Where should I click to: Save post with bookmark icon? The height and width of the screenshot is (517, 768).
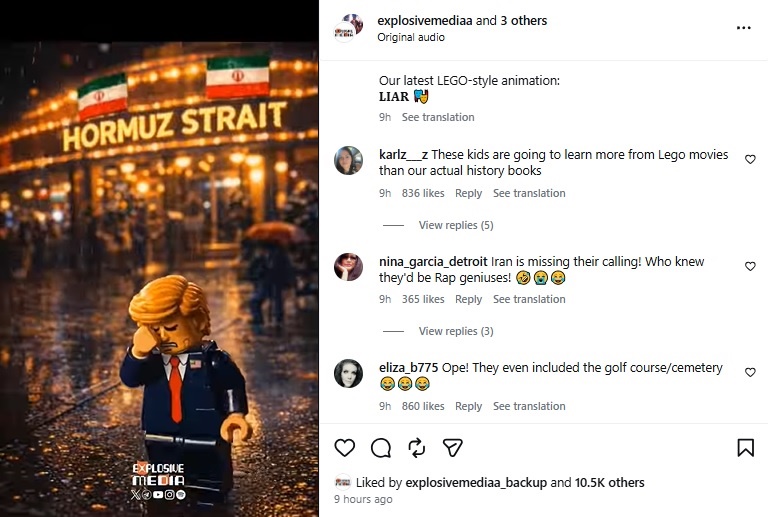tap(745, 448)
